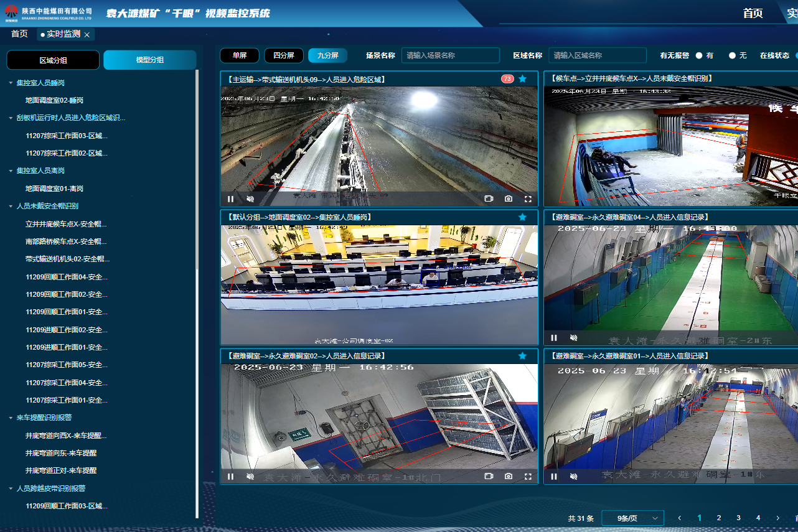This screenshot has width=798, height=532.
Task: Select the 有 alarm radio button
Action: (x=699, y=55)
